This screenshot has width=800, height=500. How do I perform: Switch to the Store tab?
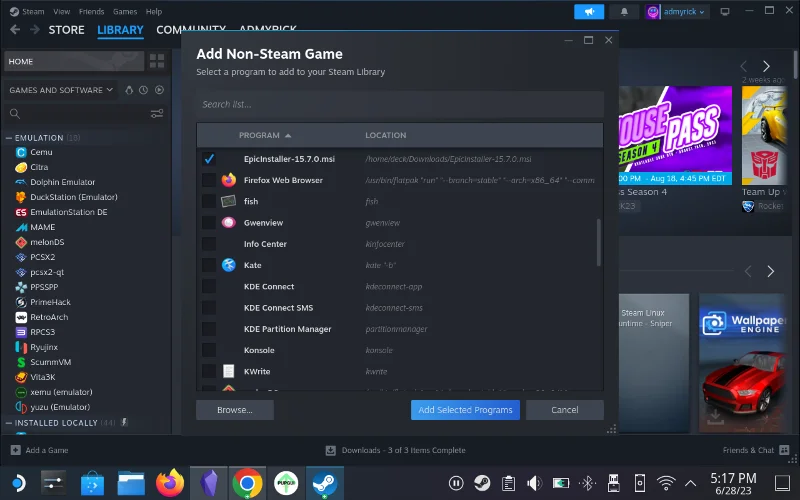[66, 30]
